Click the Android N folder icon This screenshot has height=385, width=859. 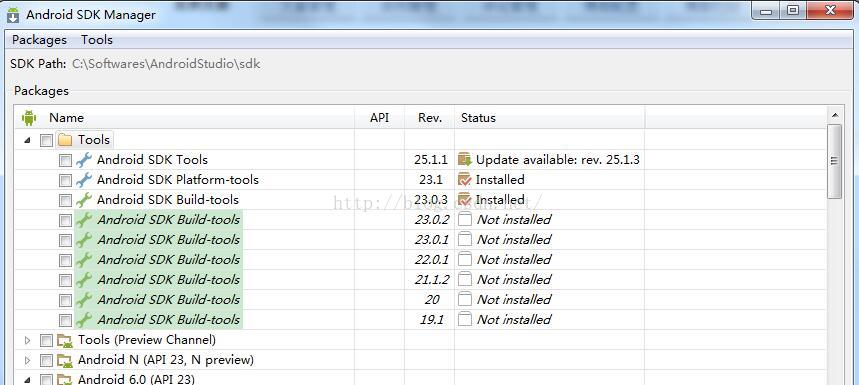pyautogui.click(x=65, y=360)
